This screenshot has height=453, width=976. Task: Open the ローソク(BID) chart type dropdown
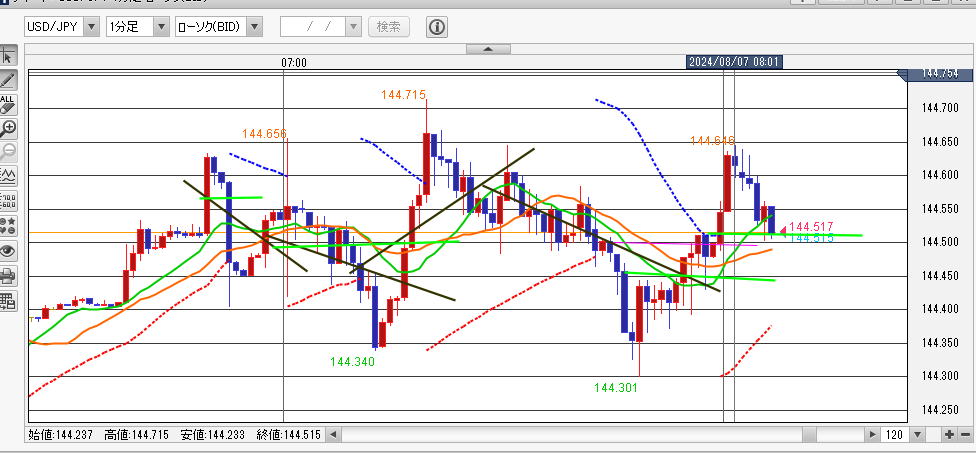click(255, 27)
